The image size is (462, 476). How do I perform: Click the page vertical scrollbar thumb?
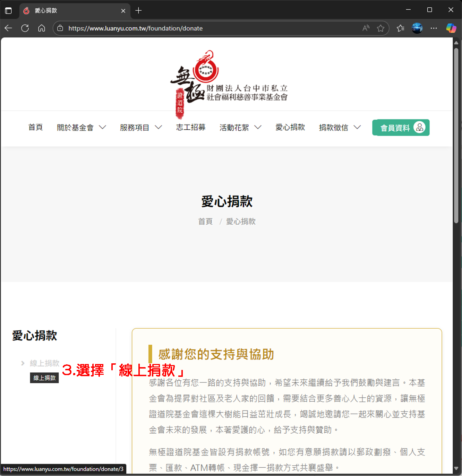456,135
